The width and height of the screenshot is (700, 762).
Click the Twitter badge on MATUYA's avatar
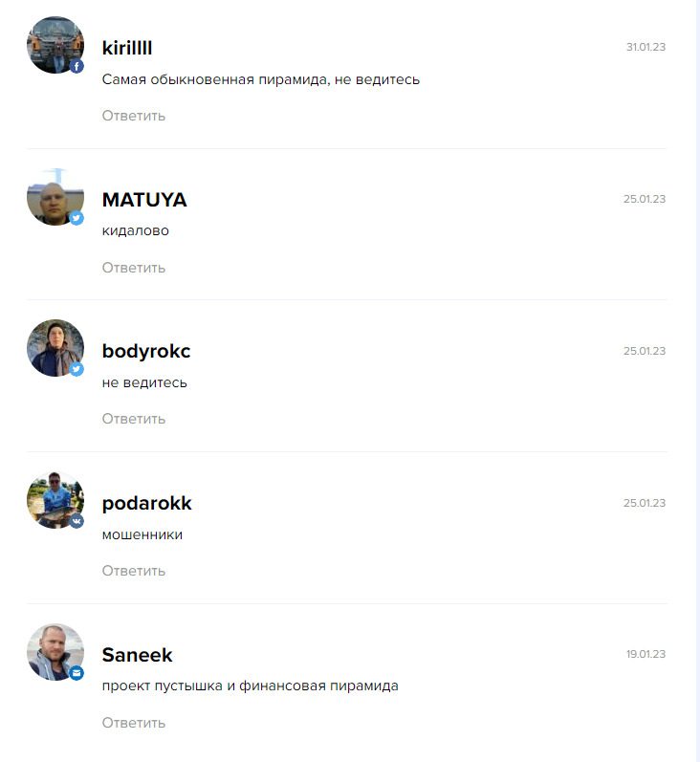pyautogui.click(x=77, y=218)
